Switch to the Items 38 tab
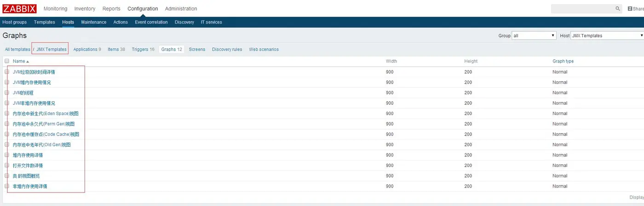Viewport: 644px width, 206px height. click(116, 49)
